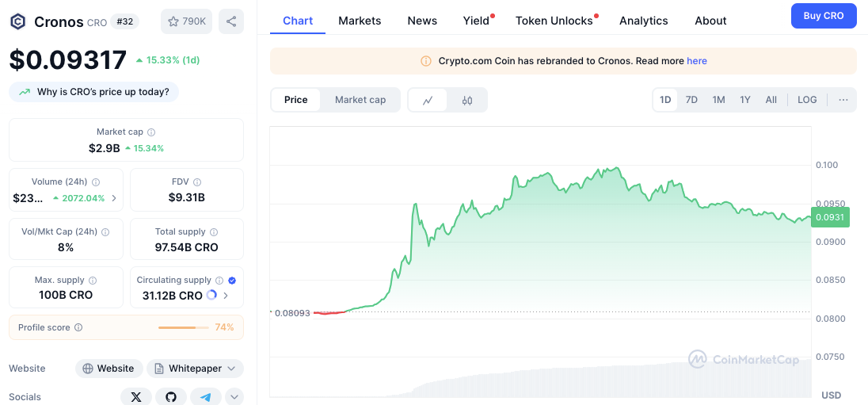Add CRO to watchlist via star button
Viewport: 868px width, 405px height.
[187, 21]
